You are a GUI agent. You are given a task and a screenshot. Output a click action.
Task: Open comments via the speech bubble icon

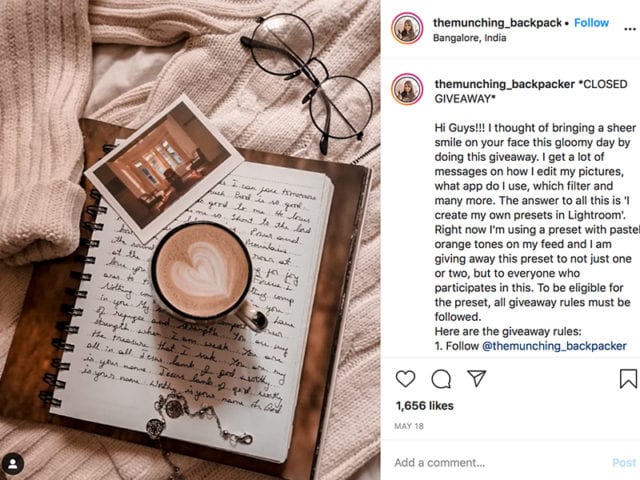[x=441, y=379]
